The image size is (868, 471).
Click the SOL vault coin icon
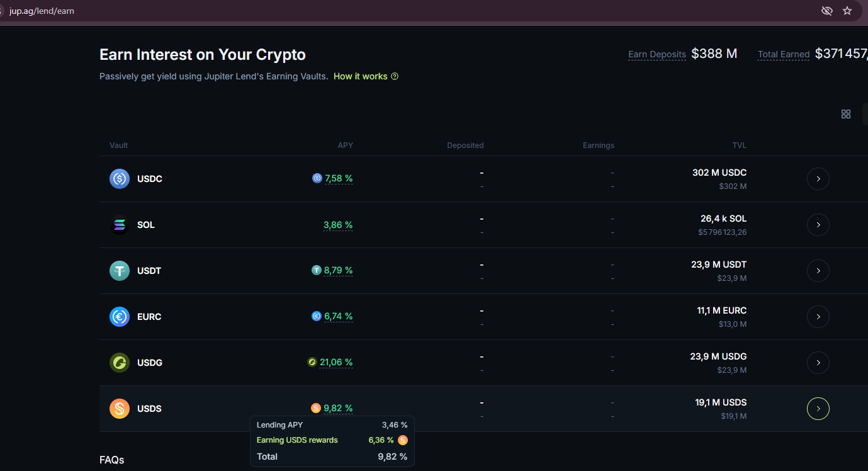pyautogui.click(x=120, y=225)
